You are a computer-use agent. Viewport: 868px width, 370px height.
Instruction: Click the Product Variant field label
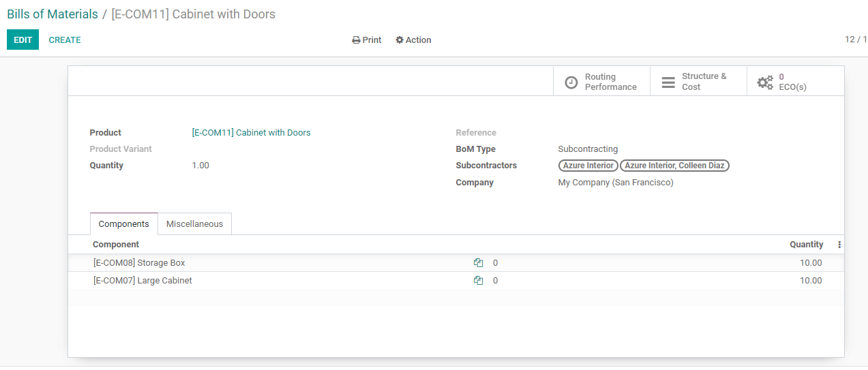click(x=121, y=149)
